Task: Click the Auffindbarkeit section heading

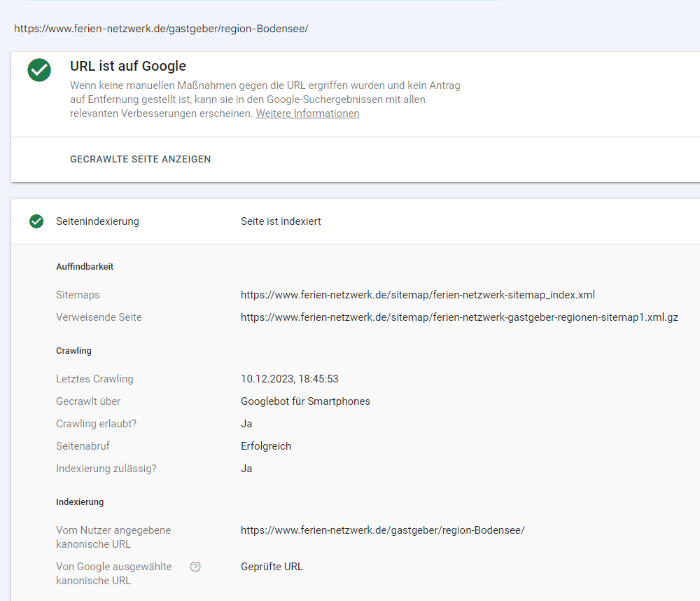Action: pos(85,267)
